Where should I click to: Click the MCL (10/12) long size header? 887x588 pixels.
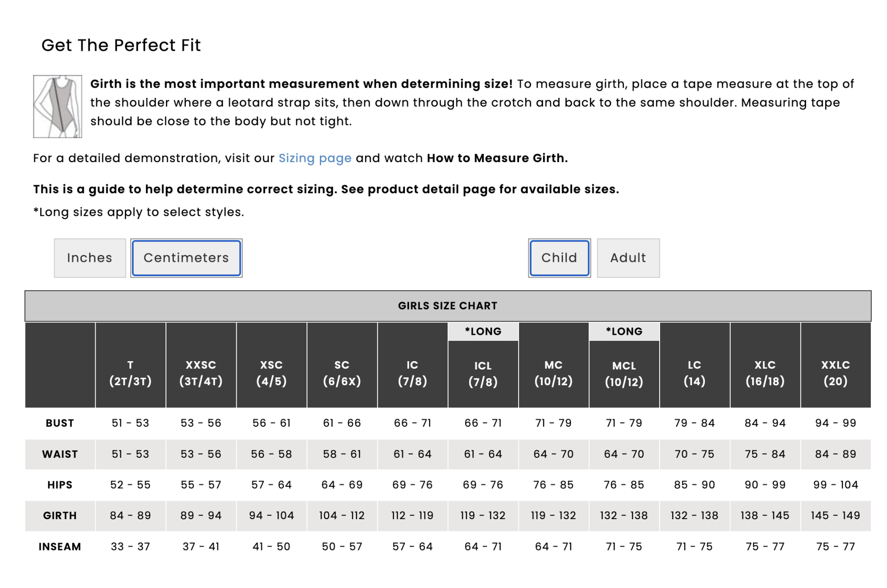(x=624, y=374)
